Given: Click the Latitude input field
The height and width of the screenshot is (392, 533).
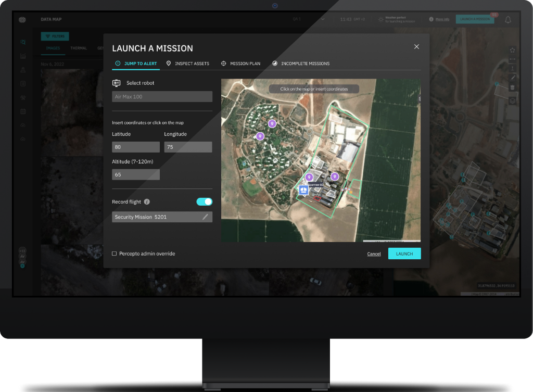Looking at the screenshot, I should coord(136,147).
